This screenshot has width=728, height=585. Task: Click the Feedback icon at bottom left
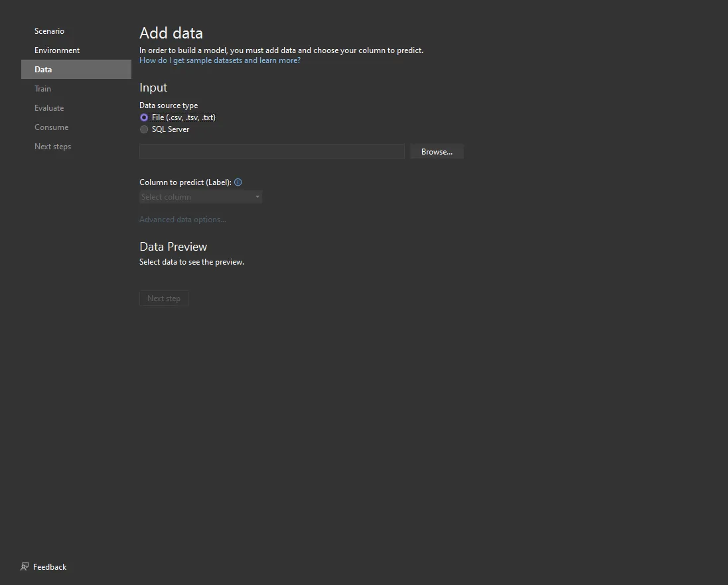click(x=25, y=567)
